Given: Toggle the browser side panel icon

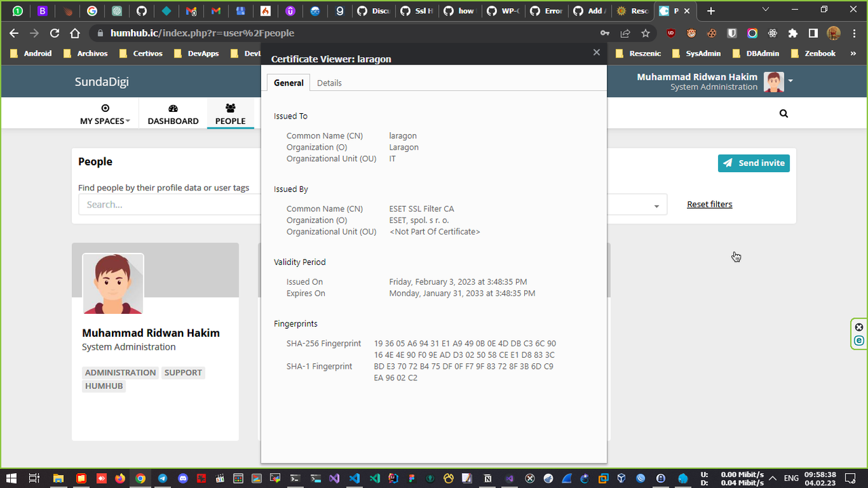Looking at the screenshot, I should pos(813,33).
